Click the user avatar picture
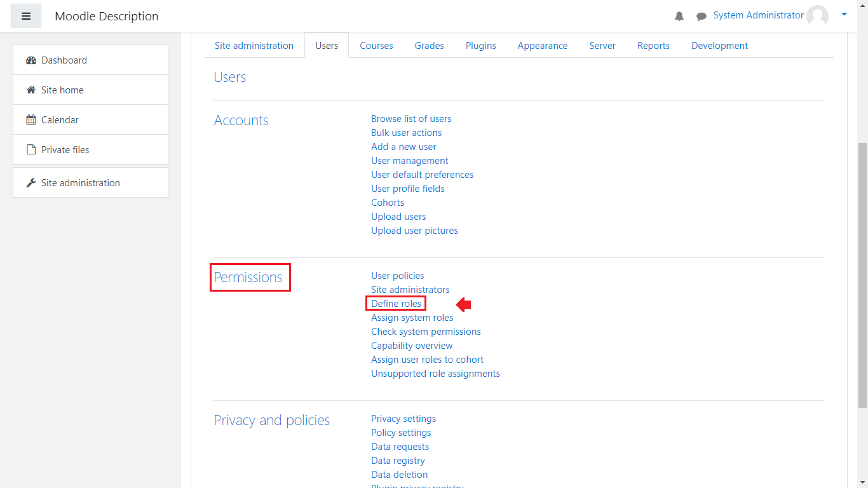The height and width of the screenshot is (488, 868). click(x=817, y=16)
